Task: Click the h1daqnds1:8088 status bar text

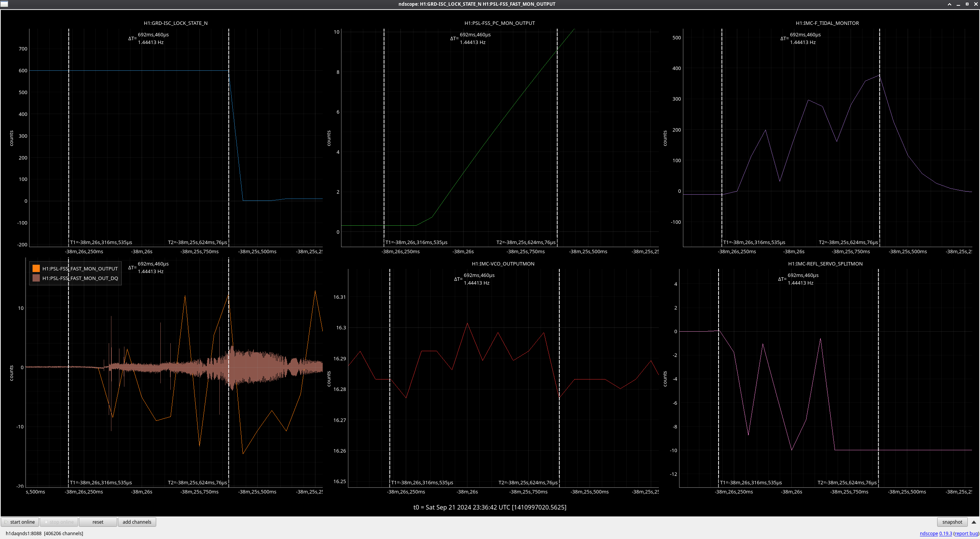Action: pyautogui.click(x=44, y=534)
